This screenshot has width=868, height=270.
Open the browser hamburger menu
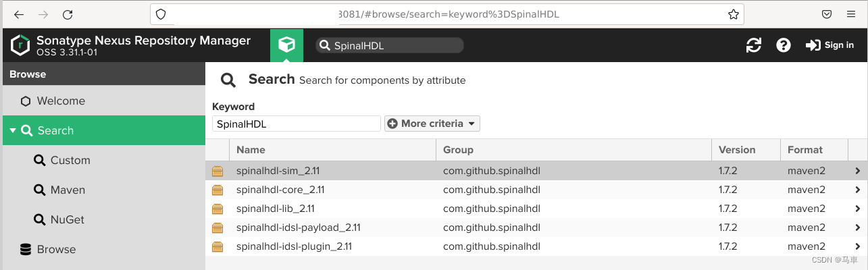point(850,14)
